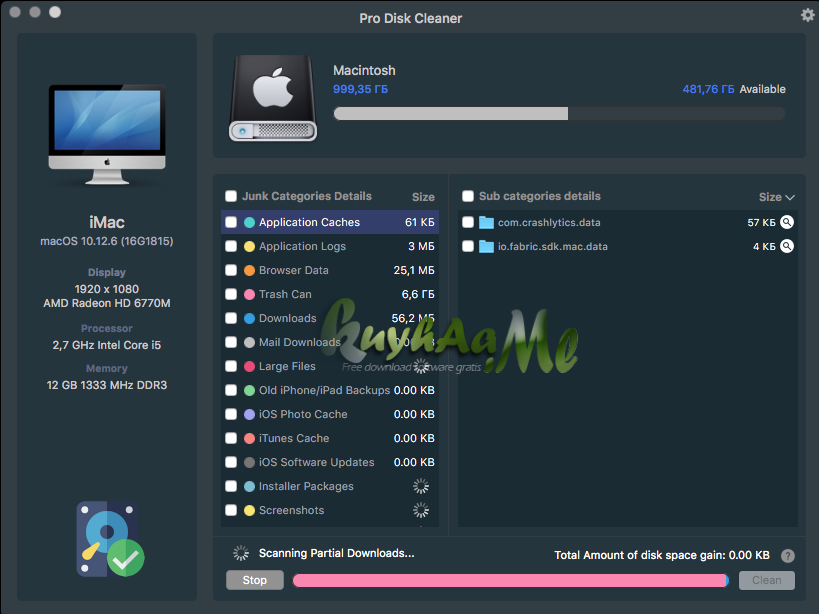
Task: Click the blue Downloads category dot
Action: click(x=249, y=318)
